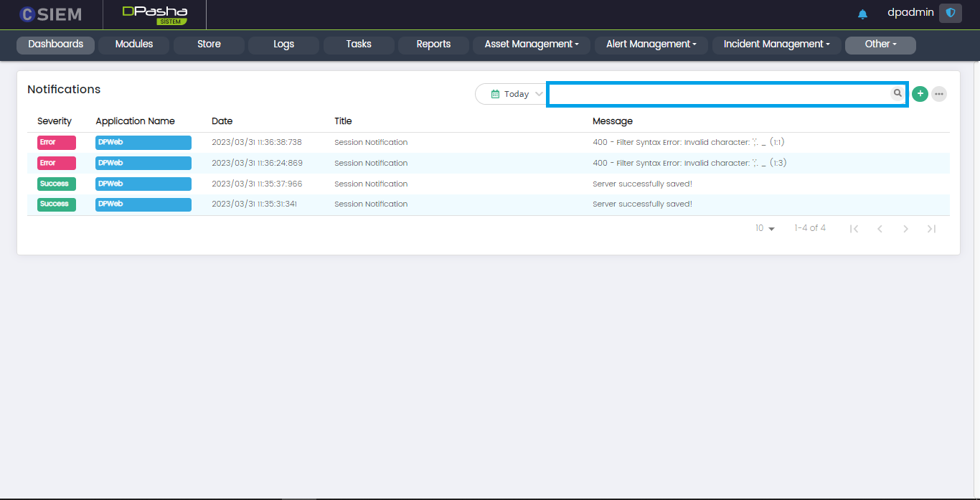Open the rows-per-page 10 selector
Screen dimensions: 980x500
(765, 228)
